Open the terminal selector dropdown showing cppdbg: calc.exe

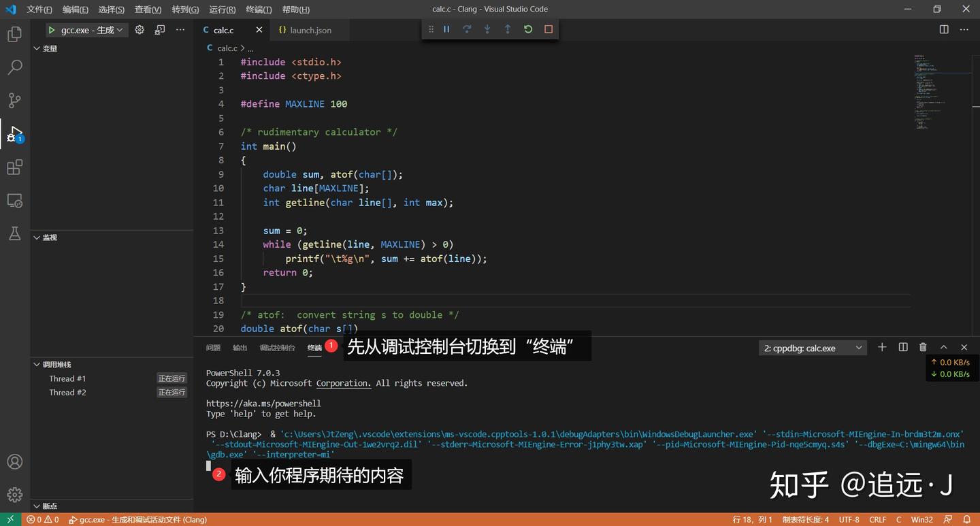813,347
